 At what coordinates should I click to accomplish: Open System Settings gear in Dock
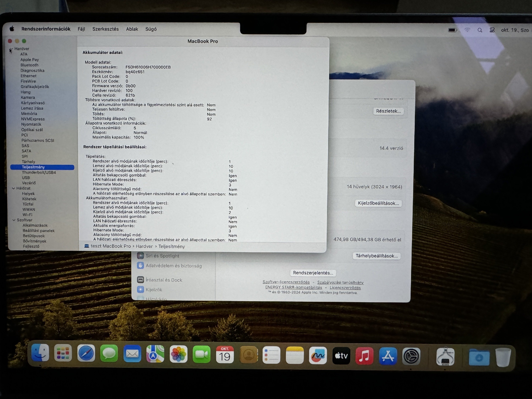click(x=411, y=357)
